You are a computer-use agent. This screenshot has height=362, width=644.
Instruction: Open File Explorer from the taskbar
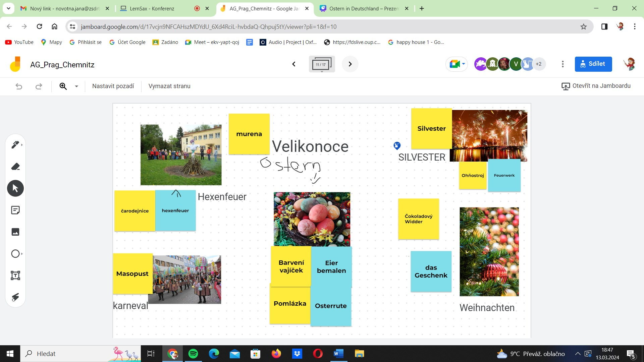tap(359, 354)
